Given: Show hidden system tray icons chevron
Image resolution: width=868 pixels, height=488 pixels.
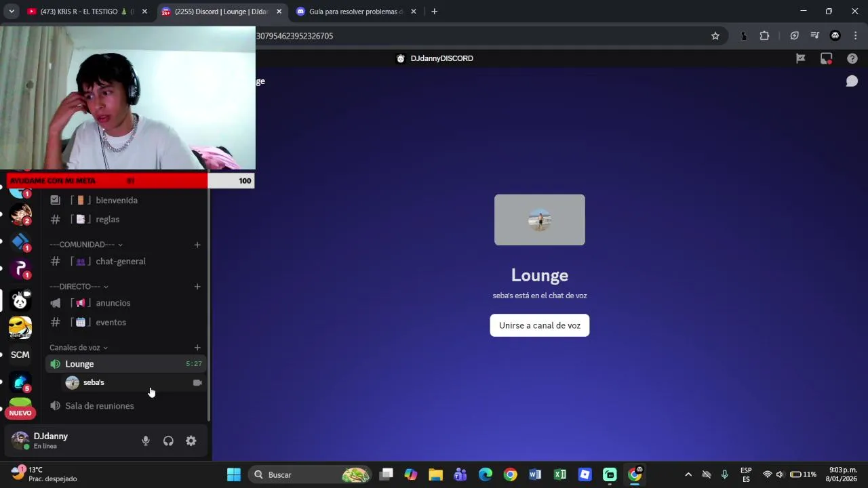Looking at the screenshot, I should tap(688, 474).
